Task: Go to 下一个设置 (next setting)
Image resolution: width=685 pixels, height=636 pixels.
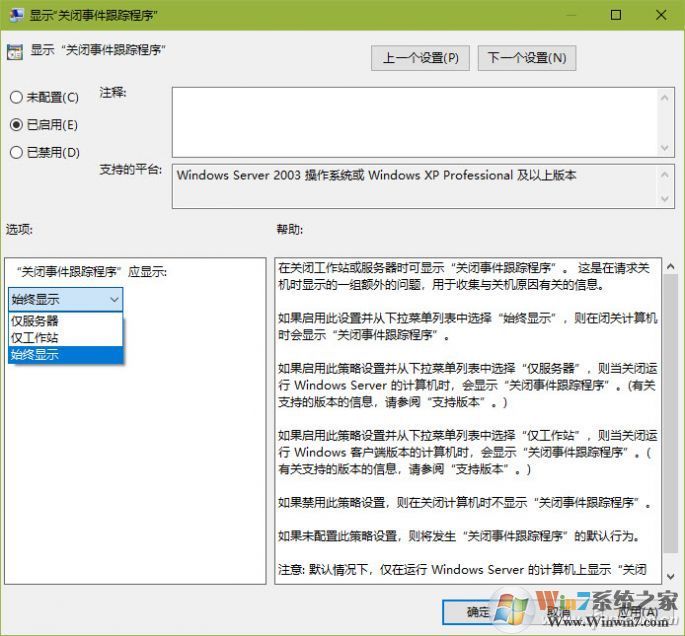Action: click(x=527, y=58)
